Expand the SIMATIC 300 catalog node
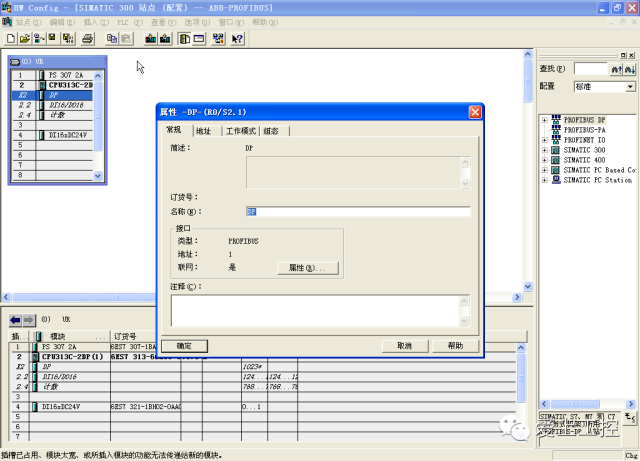 pyautogui.click(x=544, y=150)
